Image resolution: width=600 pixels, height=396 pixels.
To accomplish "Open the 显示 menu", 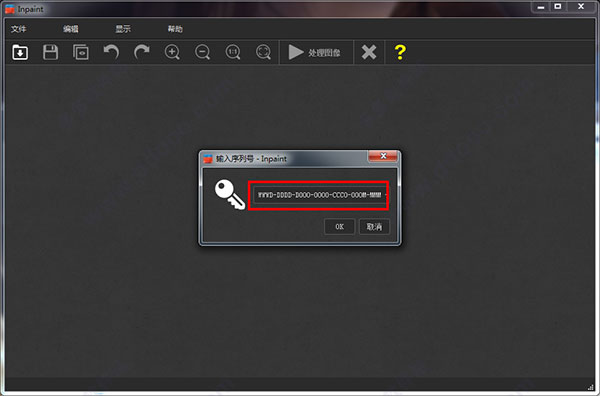I will [123, 29].
